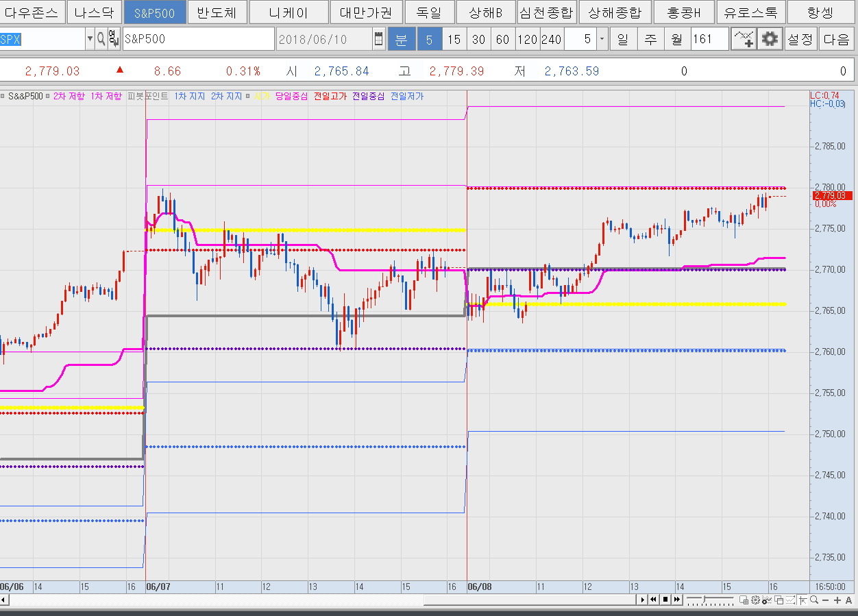Select the 니케이 index tab

coord(289,12)
